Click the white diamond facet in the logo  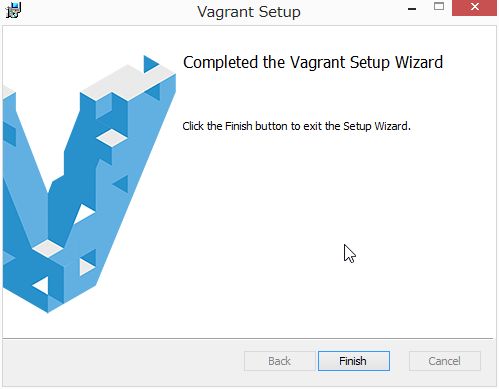[112, 138]
